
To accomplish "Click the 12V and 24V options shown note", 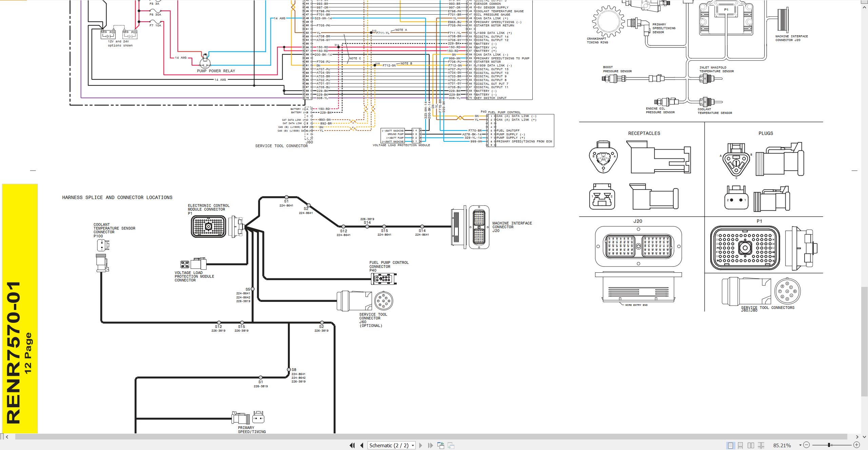I will coord(120,43).
